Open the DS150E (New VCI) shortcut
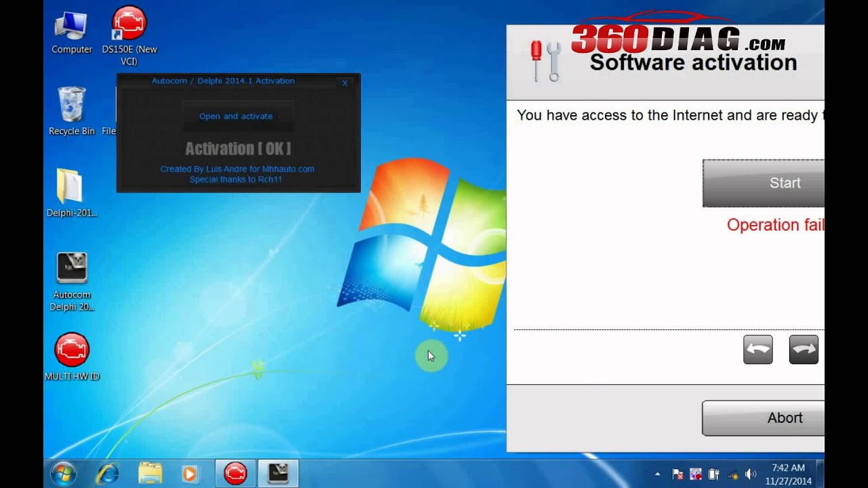The height and width of the screenshot is (488, 868). click(x=129, y=36)
